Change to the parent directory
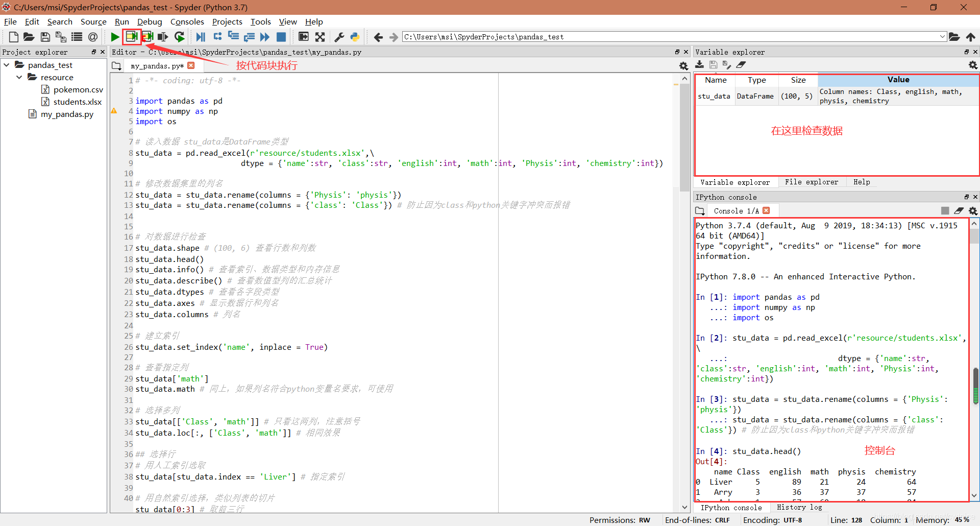This screenshot has width=980, height=526. point(971,37)
